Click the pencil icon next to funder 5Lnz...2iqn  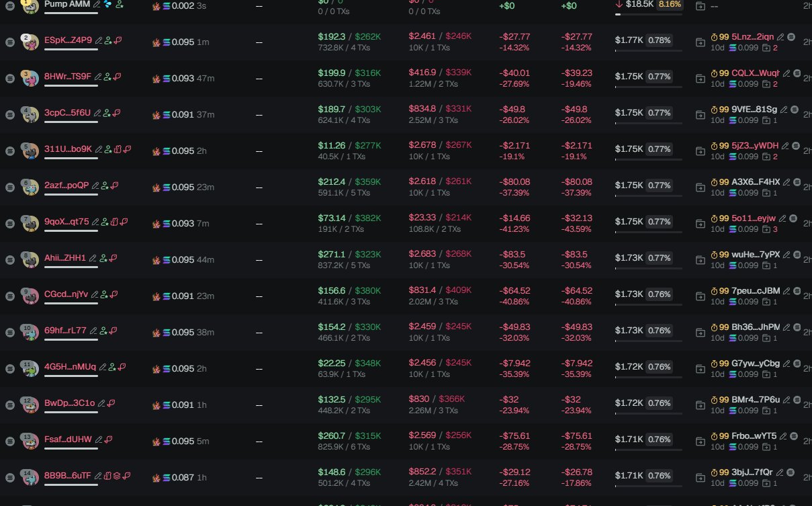click(x=782, y=36)
